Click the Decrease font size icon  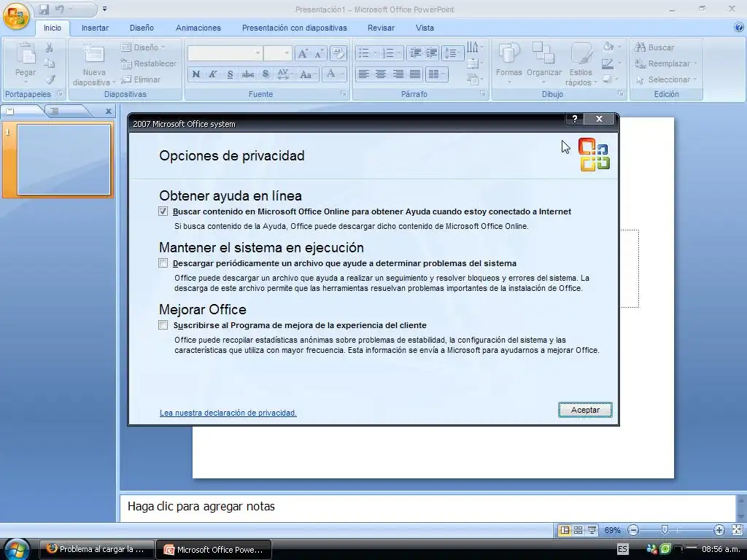(x=319, y=53)
